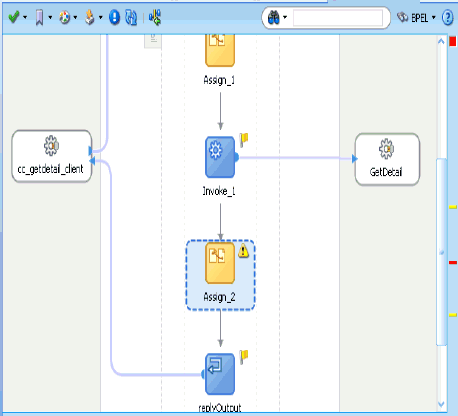Click the green checkmark validate icon
The image size is (458, 416).
(x=14, y=17)
